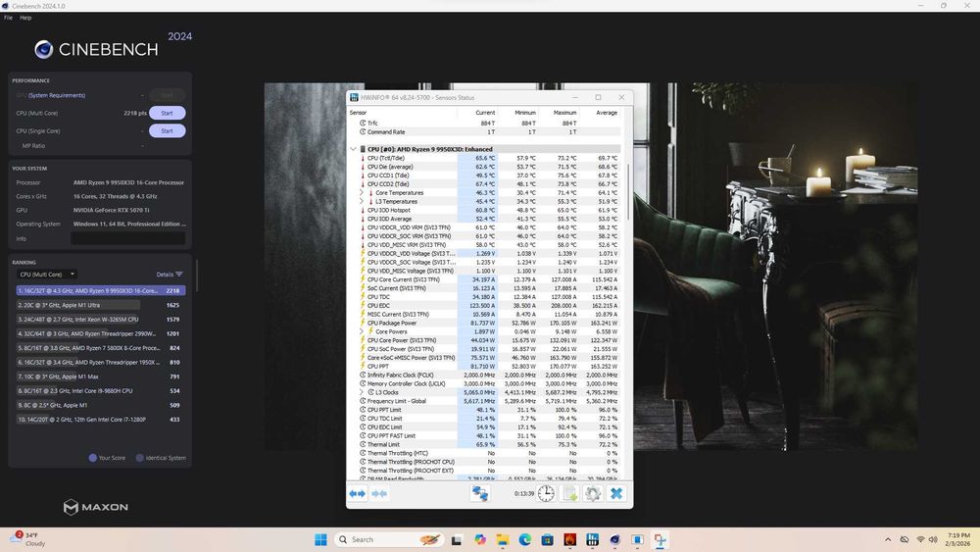Expand the Core Powers sensor group
Image resolution: width=980 pixels, height=552 pixels.
pyautogui.click(x=362, y=331)
